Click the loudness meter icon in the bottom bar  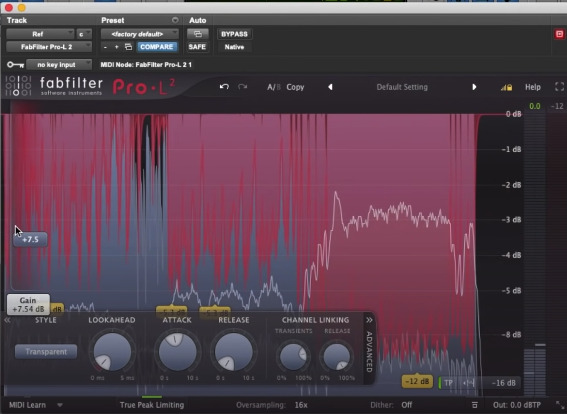pos(475,405)
